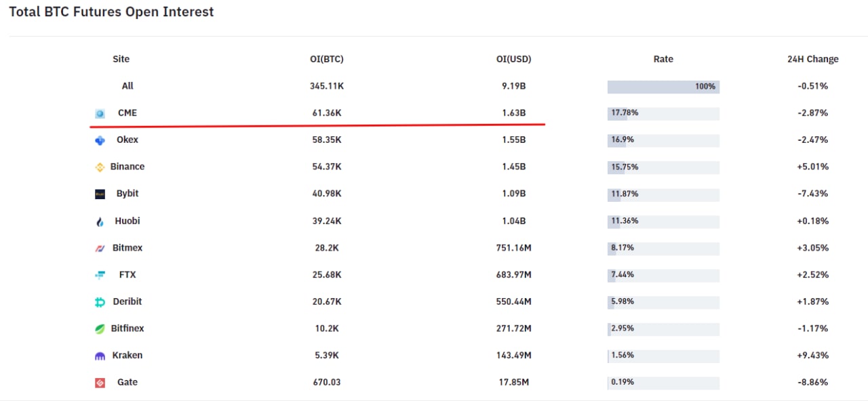
Task: Sort by the Site column header
Action: [x=121, y=59]
